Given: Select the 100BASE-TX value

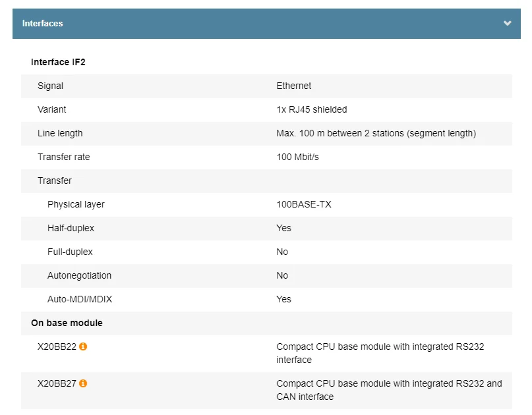Looking at the screenshot, I should click(304, 204).
